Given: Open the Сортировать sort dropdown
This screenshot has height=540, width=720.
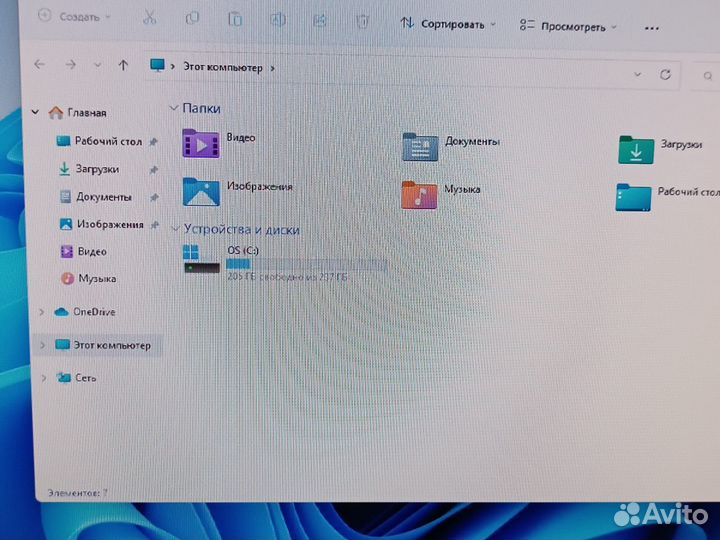Looking at the screenshot, I should click(448, 24).
